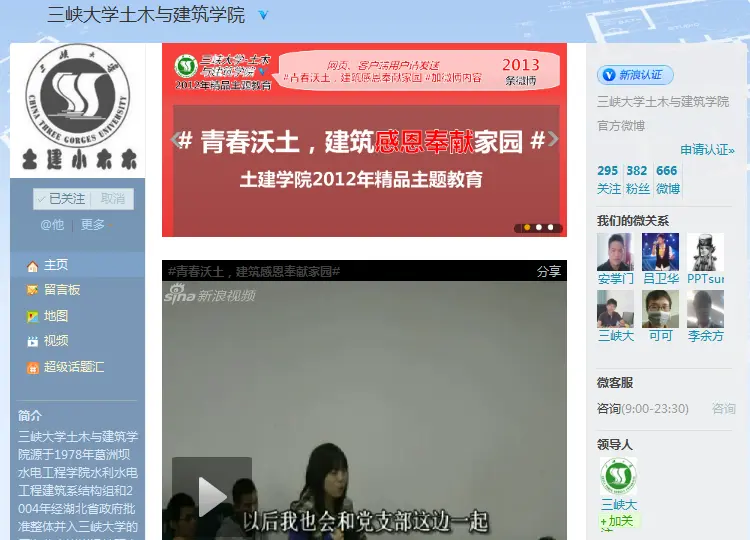The image size is (750, 540).
Task: Open the 留言板 message board
Action: point(61,290)
